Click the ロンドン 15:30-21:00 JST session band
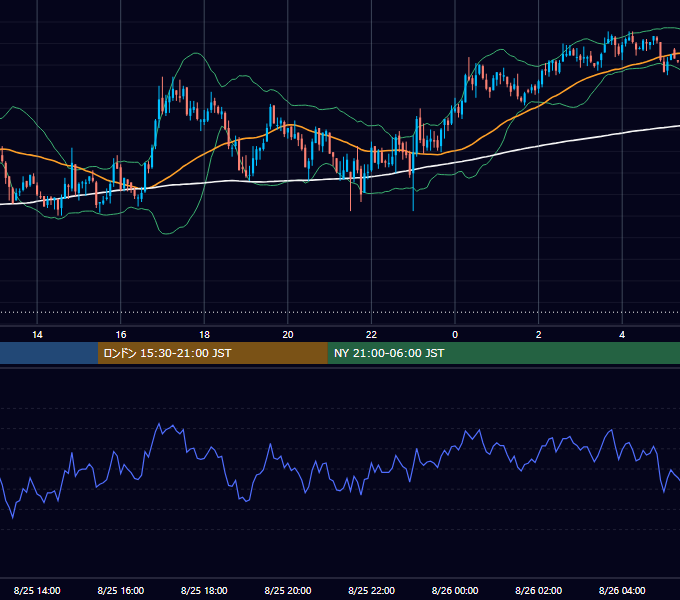The width and height of the screenshot is (680, 600). (212, 353)
